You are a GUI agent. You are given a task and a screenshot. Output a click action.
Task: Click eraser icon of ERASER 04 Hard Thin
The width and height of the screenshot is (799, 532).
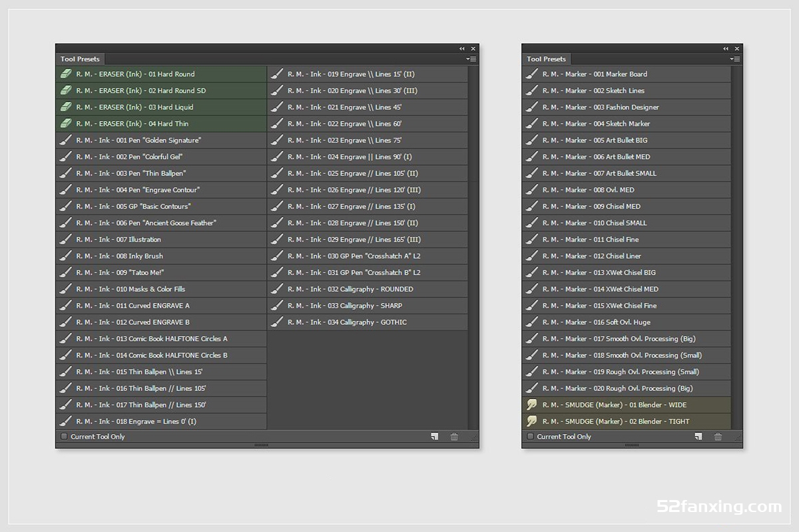click(x=65, y=124)
